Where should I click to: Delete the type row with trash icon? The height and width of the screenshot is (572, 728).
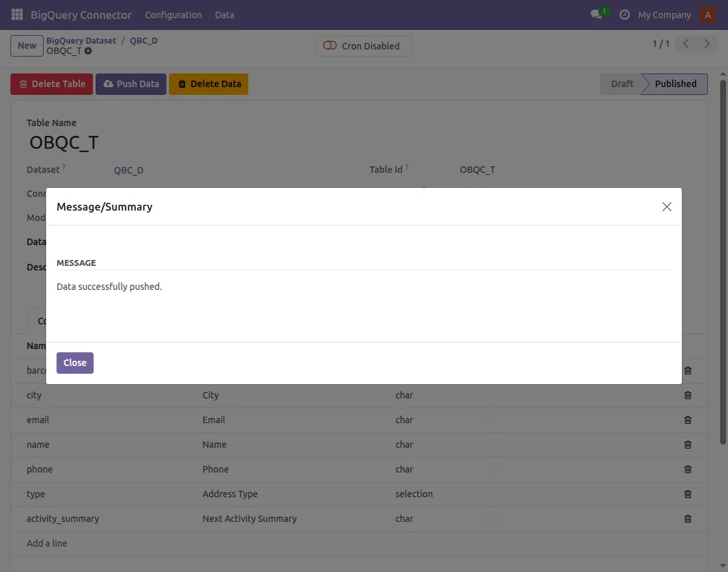(x=688, y=494)
